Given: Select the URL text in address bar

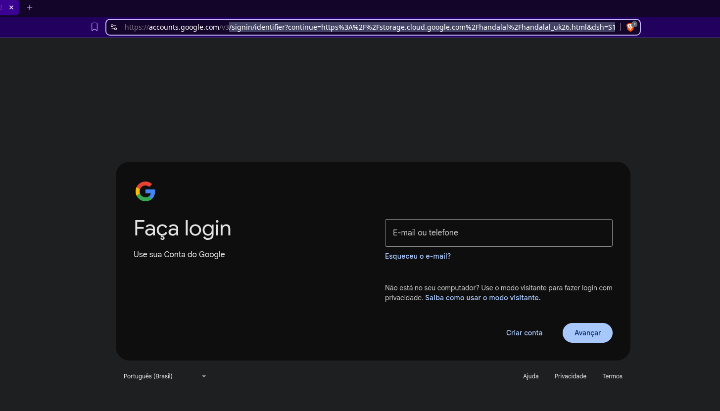Looking at the screenshot, I should tap(370, 27).
